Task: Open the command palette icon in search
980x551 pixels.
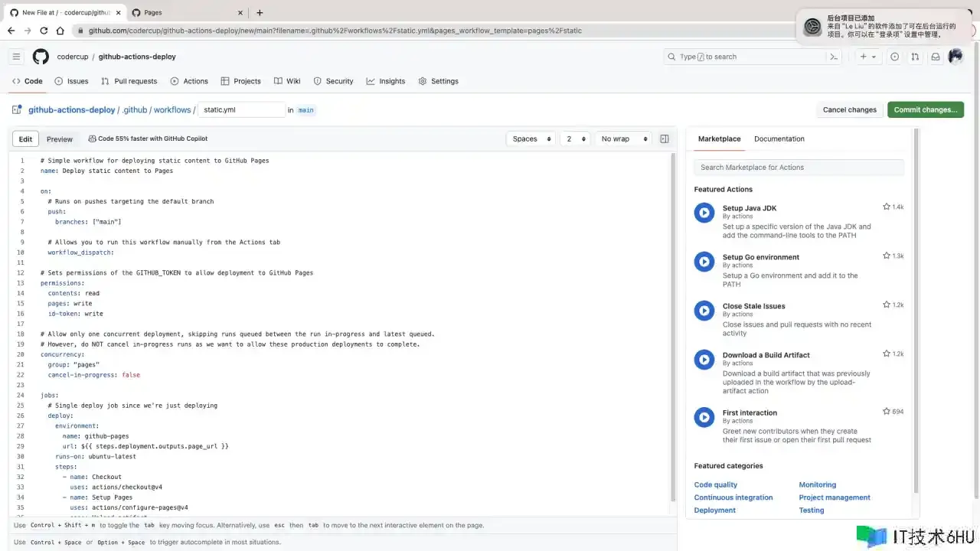Action: click(834, 57)
